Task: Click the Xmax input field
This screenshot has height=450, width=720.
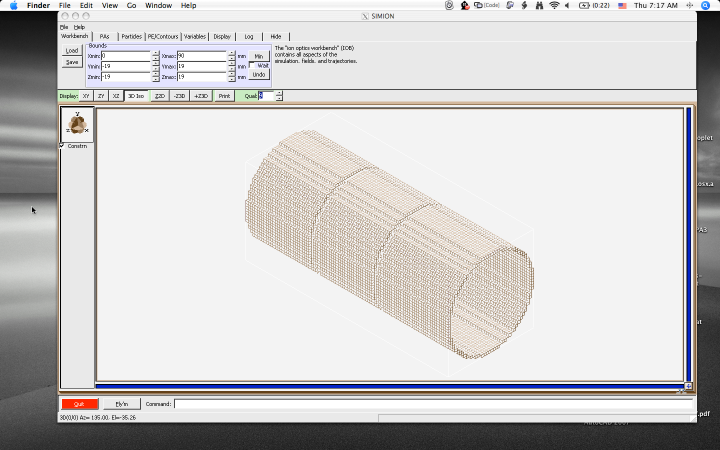Action: tap(202, 56)
